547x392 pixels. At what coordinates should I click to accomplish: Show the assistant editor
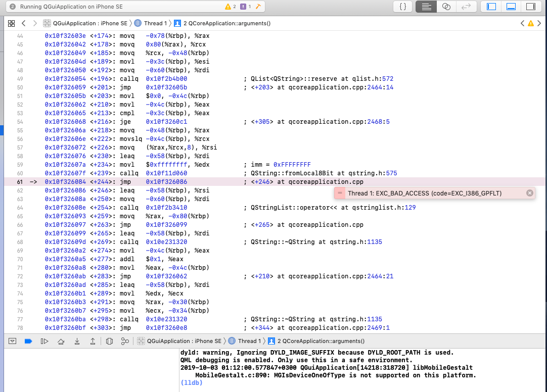coord(446,7)
